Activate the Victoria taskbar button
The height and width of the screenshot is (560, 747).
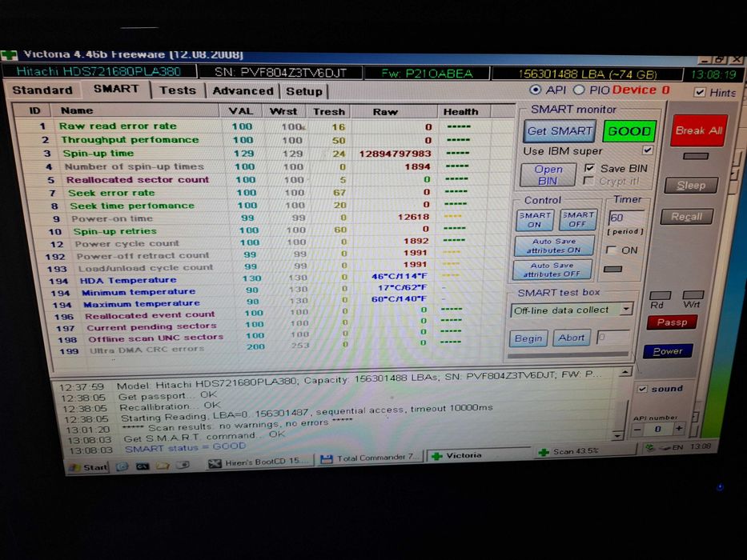click(479, 455)
